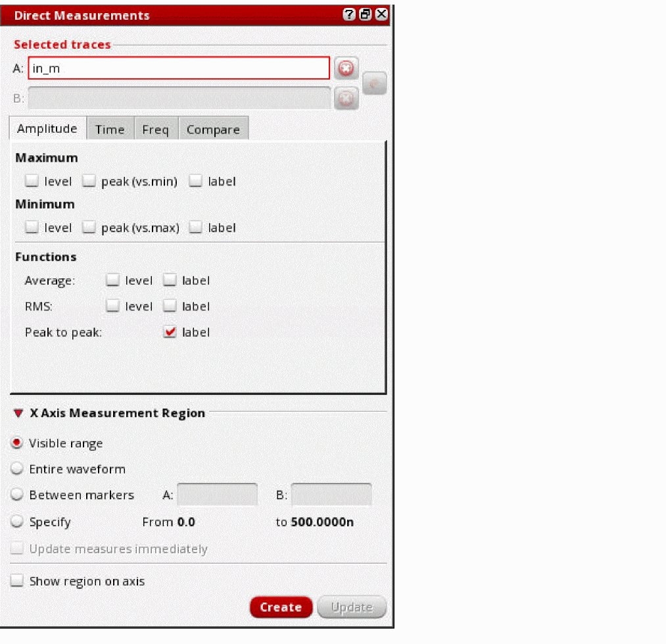Click the trace A input field
The height and width of the screenshot is (644, 666).
(179, 68)
